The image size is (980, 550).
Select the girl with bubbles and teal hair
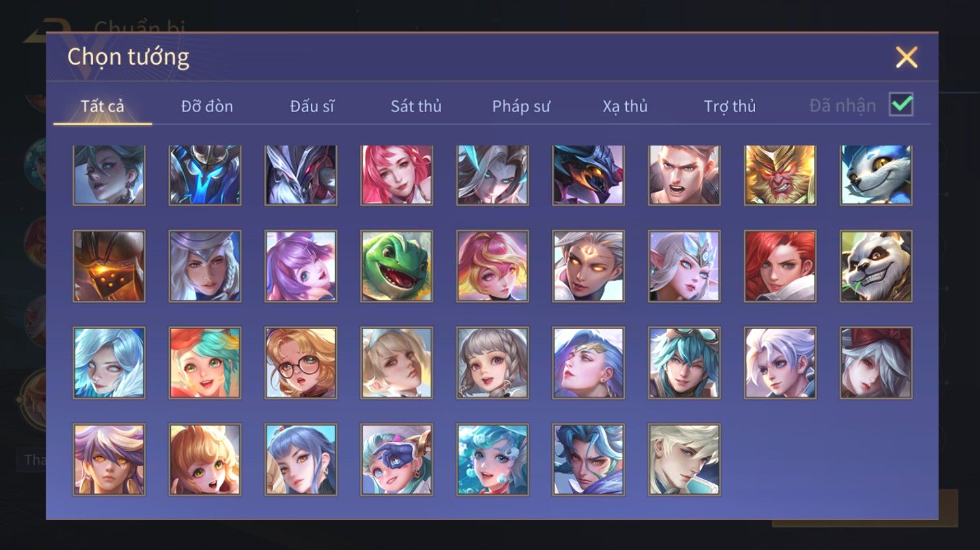[493, 459]
